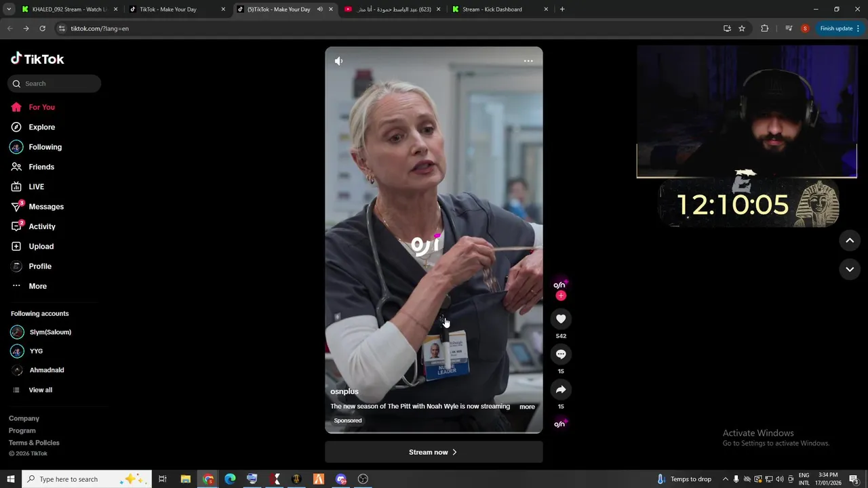The width and height of the screenshot is (868, 488).
Task: Open File Explorer from the taskbar
Action: (186, 479)
